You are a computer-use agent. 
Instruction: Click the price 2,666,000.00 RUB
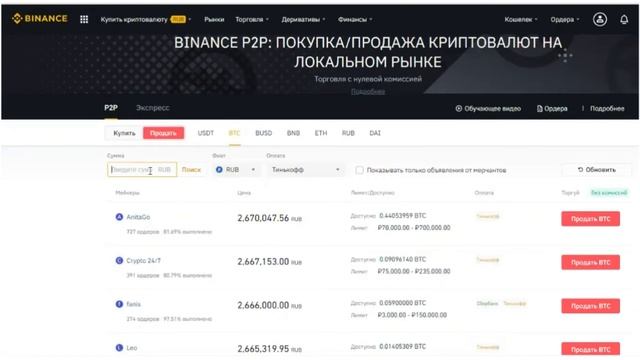click(x=269, y=305)
